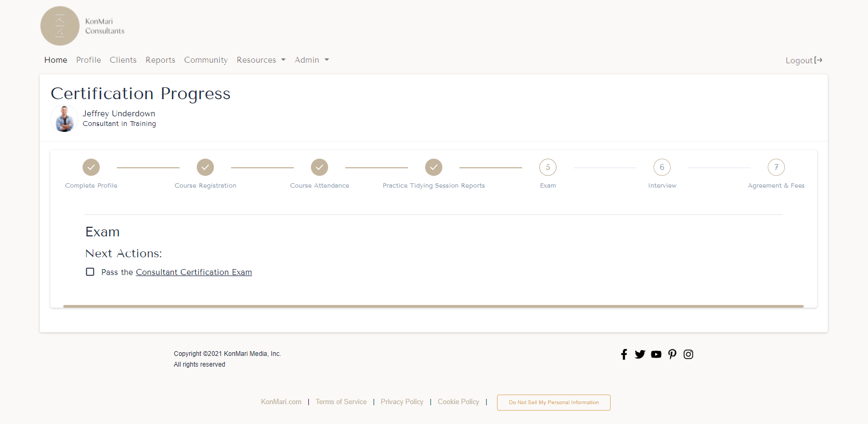This screenshot has width=868, height=424.
Task: Click the Course Registration step label
Action: (205, 185)
